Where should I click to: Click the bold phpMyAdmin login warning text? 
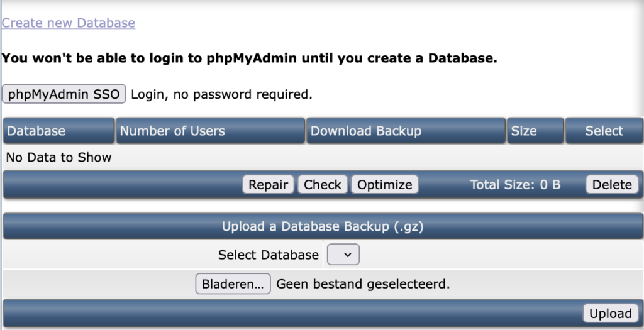250,58
